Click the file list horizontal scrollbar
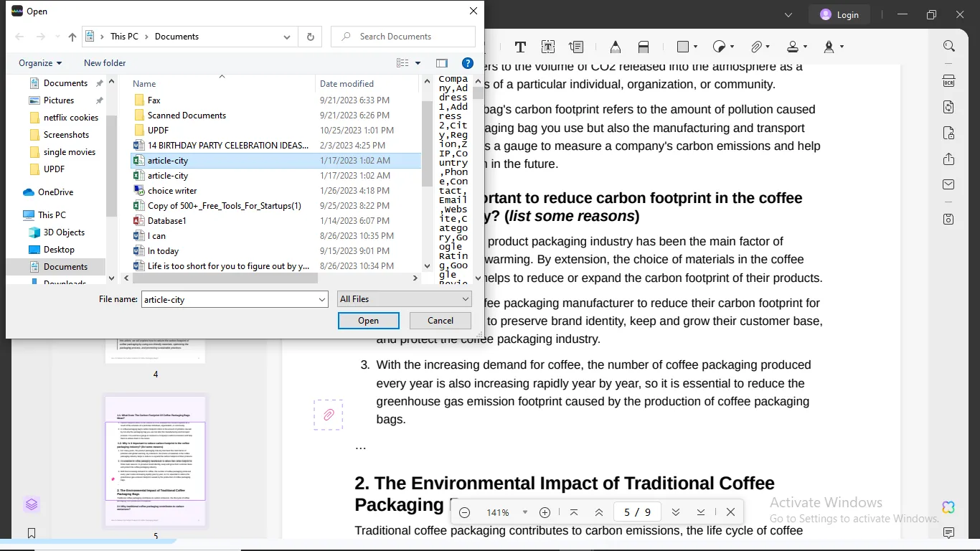This screenshot has height=551, width=980. (x=224, y=278)
